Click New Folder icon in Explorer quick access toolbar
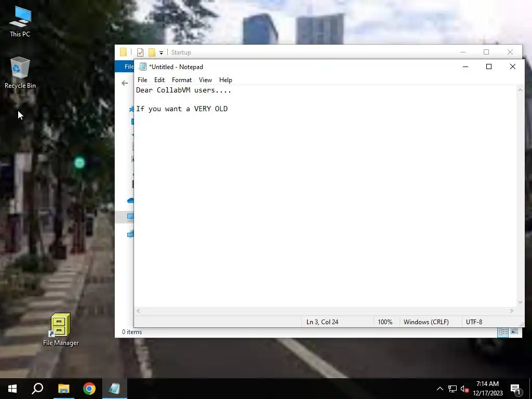Screen dimensions: 532x399 [x=152, y=52]
